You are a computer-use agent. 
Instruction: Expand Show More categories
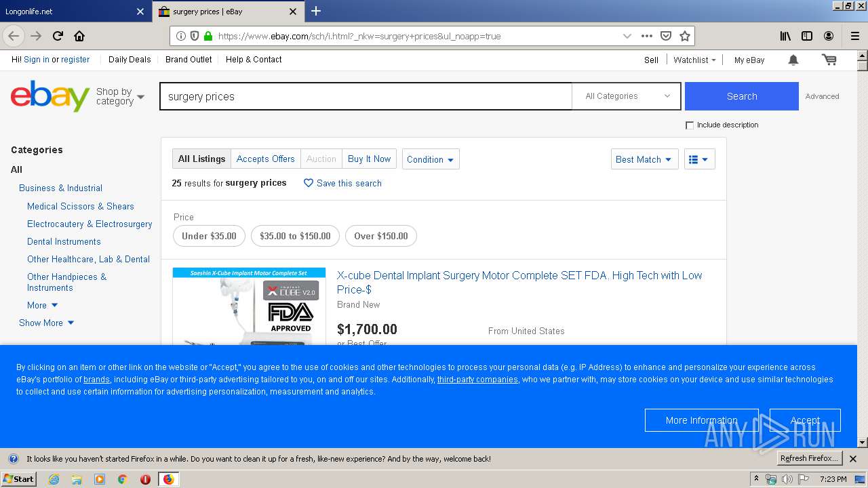tap(47, 323)
